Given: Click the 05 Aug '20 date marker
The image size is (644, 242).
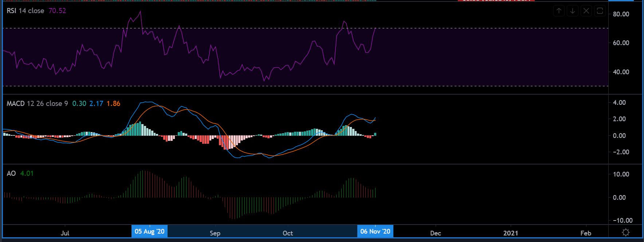Looking at the screenshot, I should coord(149,231).
